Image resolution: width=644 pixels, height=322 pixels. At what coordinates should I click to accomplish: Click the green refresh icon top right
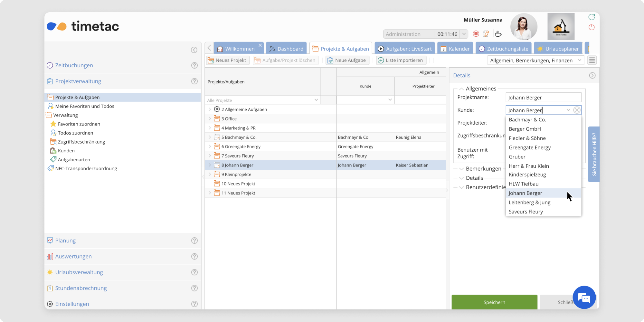[x=592, y=17]
